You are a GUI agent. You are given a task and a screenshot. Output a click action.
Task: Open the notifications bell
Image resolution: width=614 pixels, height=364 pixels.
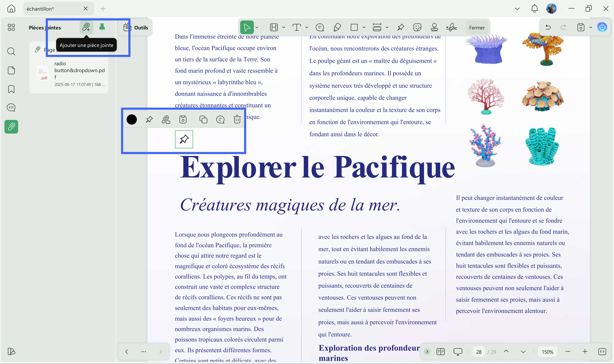(535, 9)
